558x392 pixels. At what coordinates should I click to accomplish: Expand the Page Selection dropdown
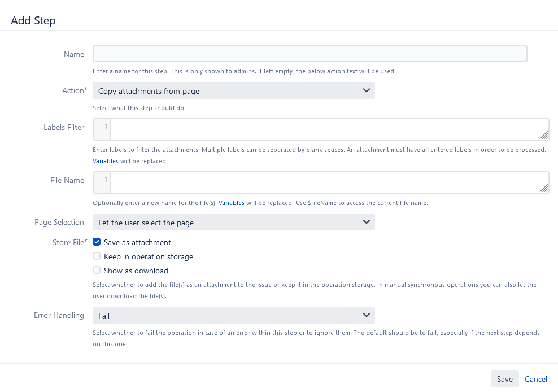pyautogui.click(x=233, y=222)
